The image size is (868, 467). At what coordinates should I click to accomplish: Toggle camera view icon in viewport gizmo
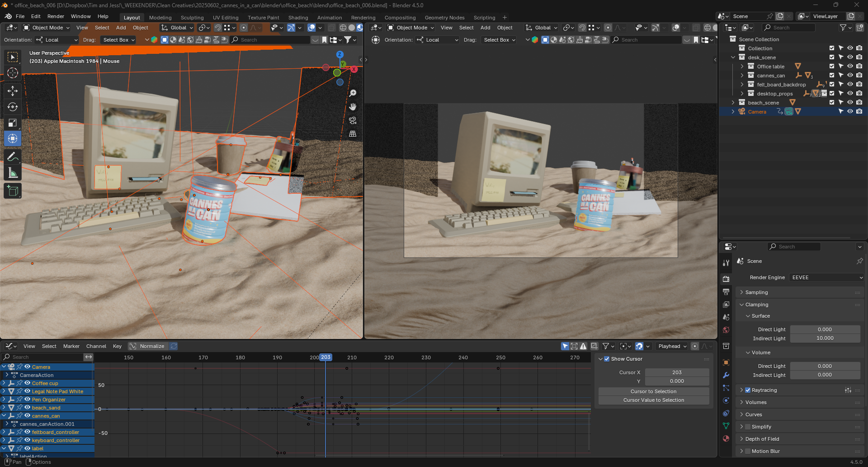pos(353,120)
